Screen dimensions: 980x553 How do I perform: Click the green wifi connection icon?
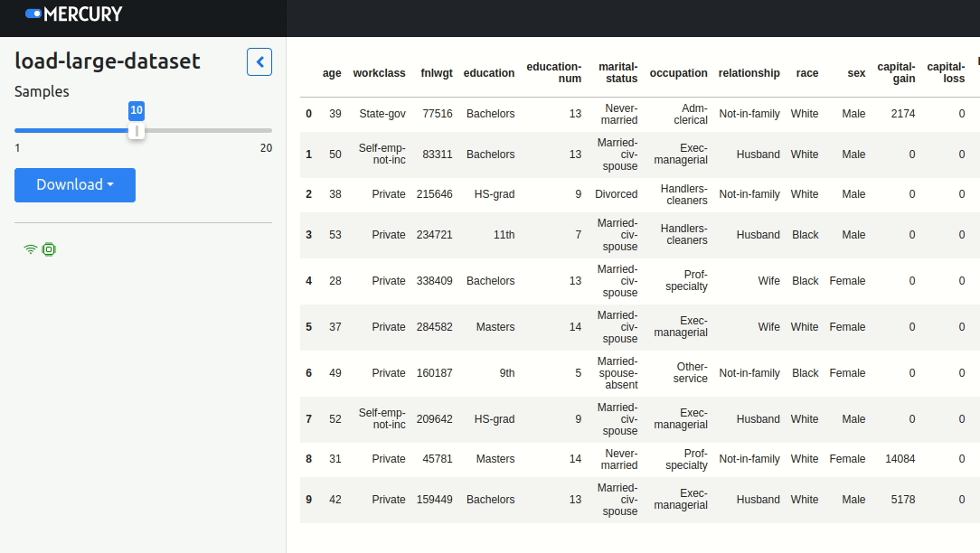(x=31, y=249)
